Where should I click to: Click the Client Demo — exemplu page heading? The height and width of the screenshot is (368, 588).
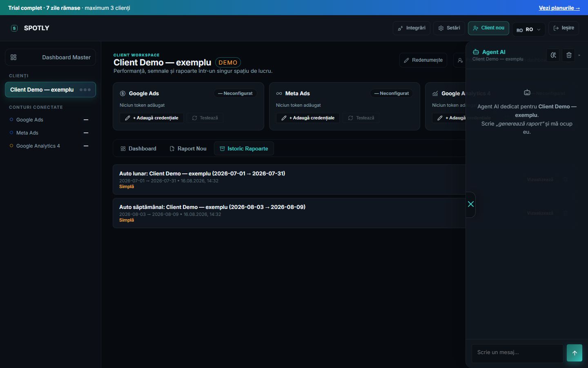tap(163, 63)
